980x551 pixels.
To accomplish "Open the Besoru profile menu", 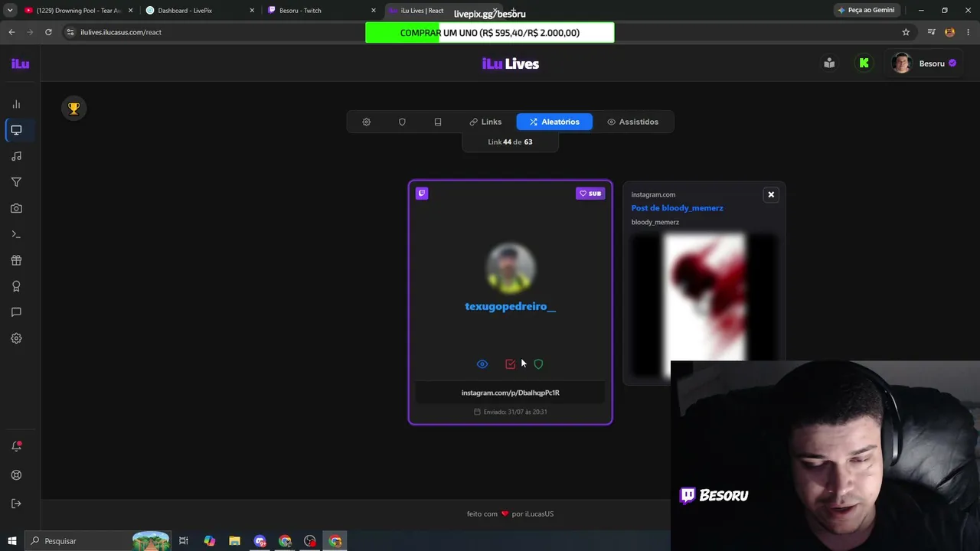I will [924, 64].
